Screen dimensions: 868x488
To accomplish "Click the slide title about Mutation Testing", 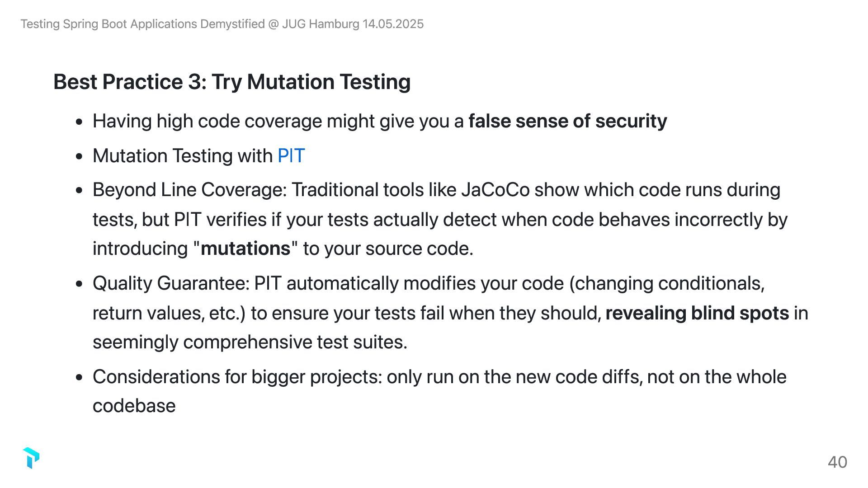I will coord(232,82).
